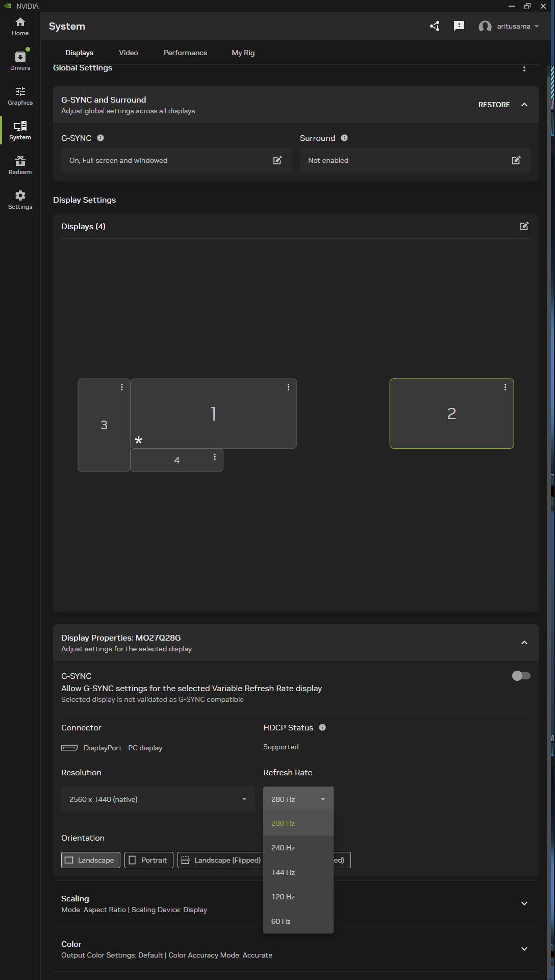Image resolution: width=555 pixels, height=980 pixels.
Task: Set orientation to Portrait
Action: point(149,860)
